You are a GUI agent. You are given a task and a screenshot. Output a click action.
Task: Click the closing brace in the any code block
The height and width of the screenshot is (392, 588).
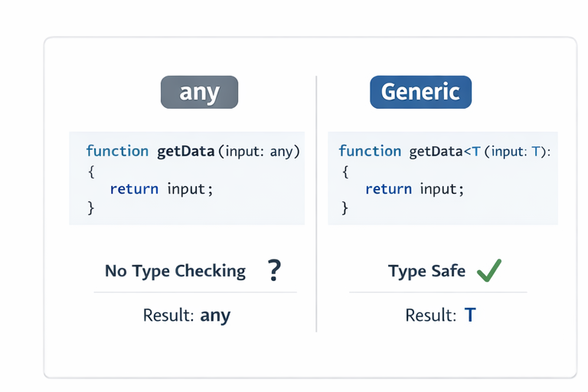(90, 207)
